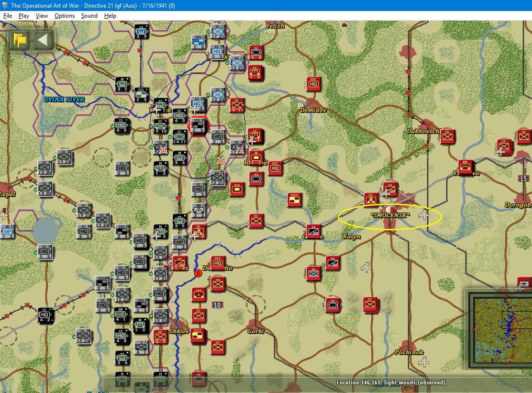Select the red III unit at Yartsevo
This screenshot has height=393, width=532.
(465, 168)
